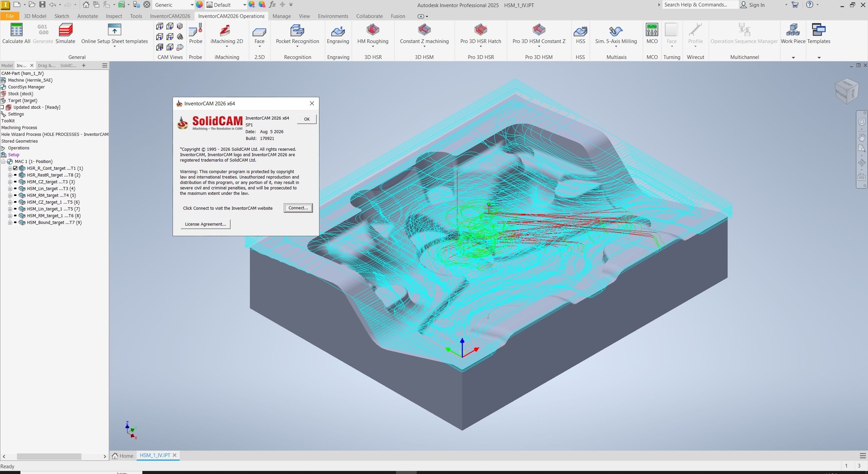Open the License Agreement...
The image size is (868, 474).
tap(205, 224)
